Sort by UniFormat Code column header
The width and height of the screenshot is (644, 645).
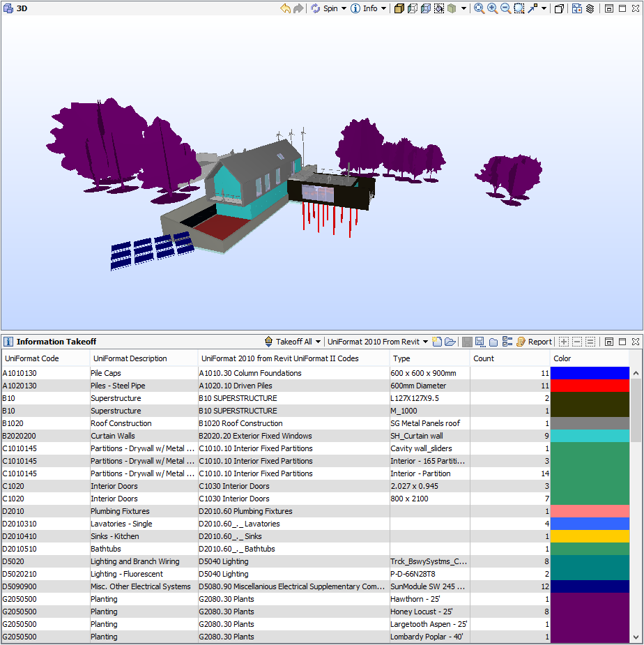point(45,358)
